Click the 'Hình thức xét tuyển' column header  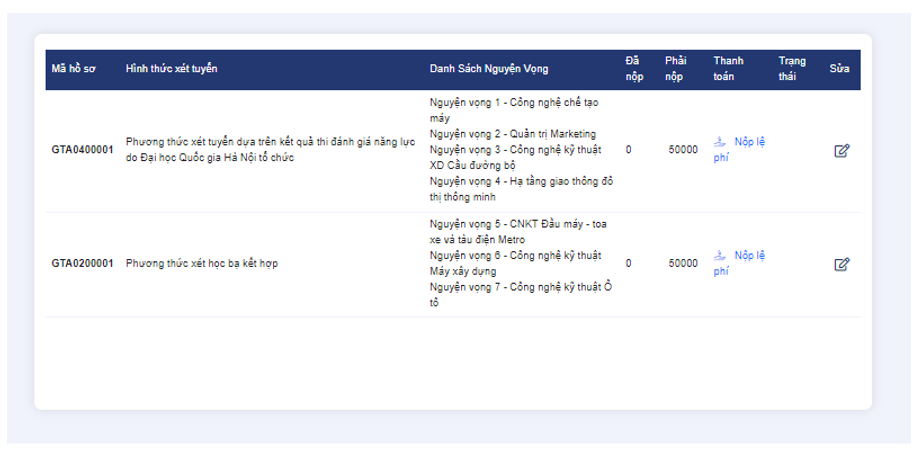pos(171,69)
